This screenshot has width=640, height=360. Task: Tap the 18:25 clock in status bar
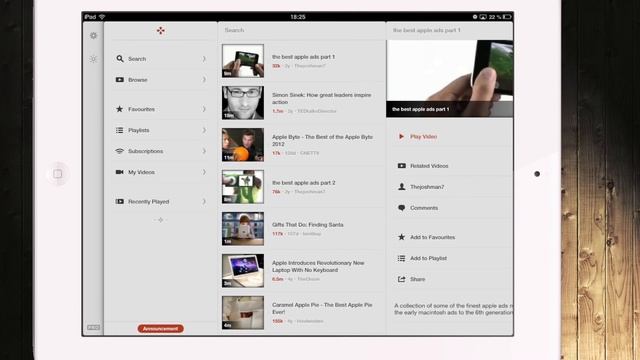298,17
